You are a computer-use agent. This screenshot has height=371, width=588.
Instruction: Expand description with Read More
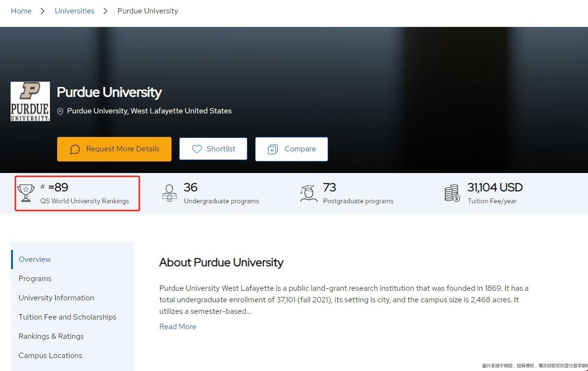point(178,327)
